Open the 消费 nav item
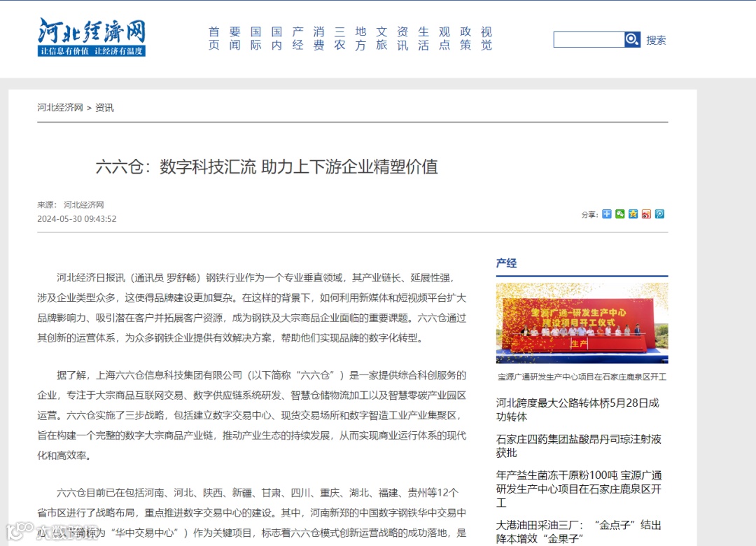This screenshot has width=756, height=546. 318,38
